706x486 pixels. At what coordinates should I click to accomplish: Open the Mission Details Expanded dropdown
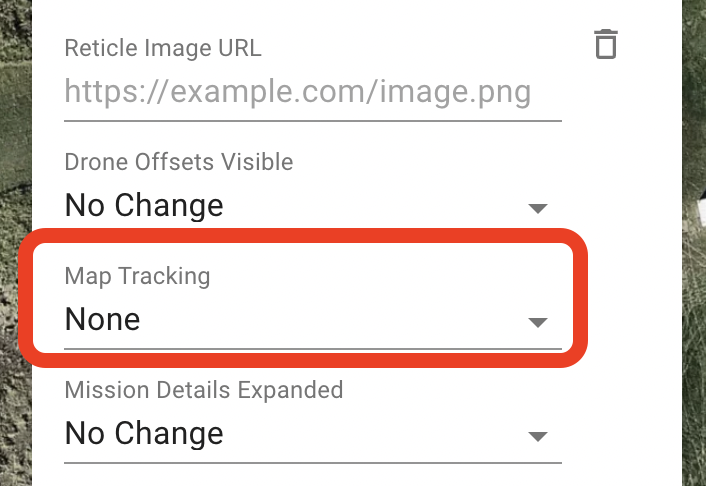tap(313, 434)
